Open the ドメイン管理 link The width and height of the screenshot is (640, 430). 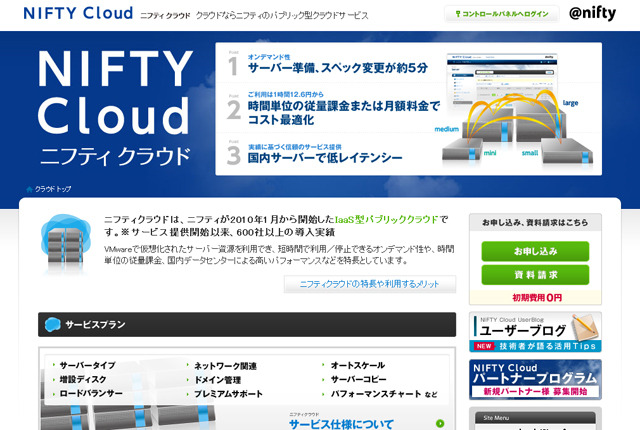[218, 380]
